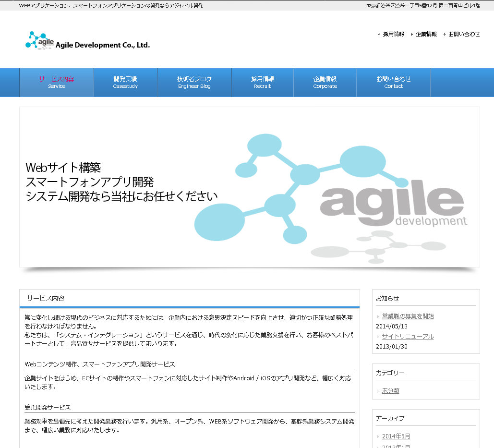Select the 企業情報 Corporate navigation tab

(x=325, y=82)
